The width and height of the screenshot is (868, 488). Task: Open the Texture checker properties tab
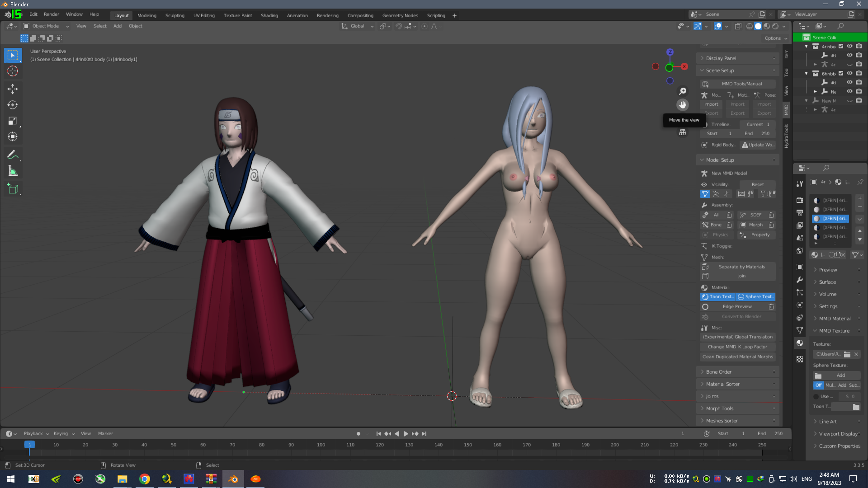[800, 359]
